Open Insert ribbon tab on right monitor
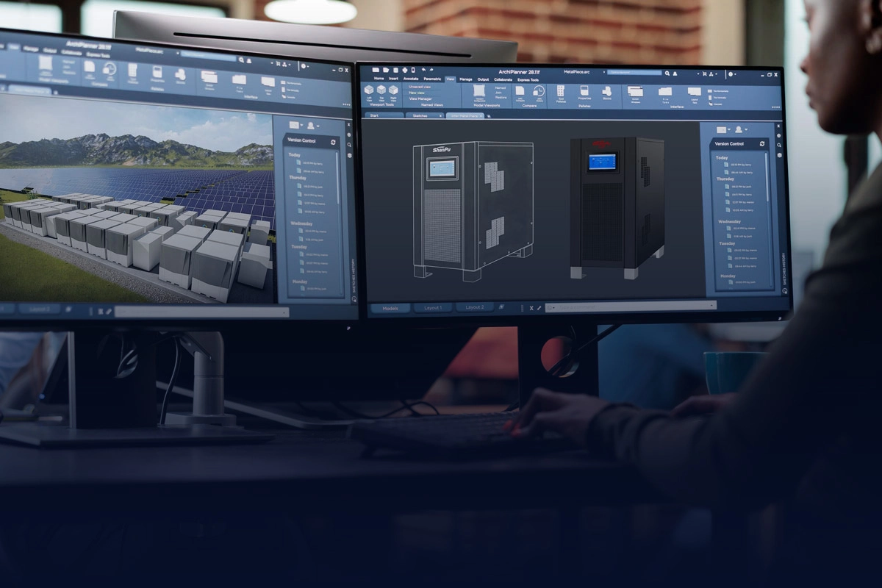 pos(393,79)
